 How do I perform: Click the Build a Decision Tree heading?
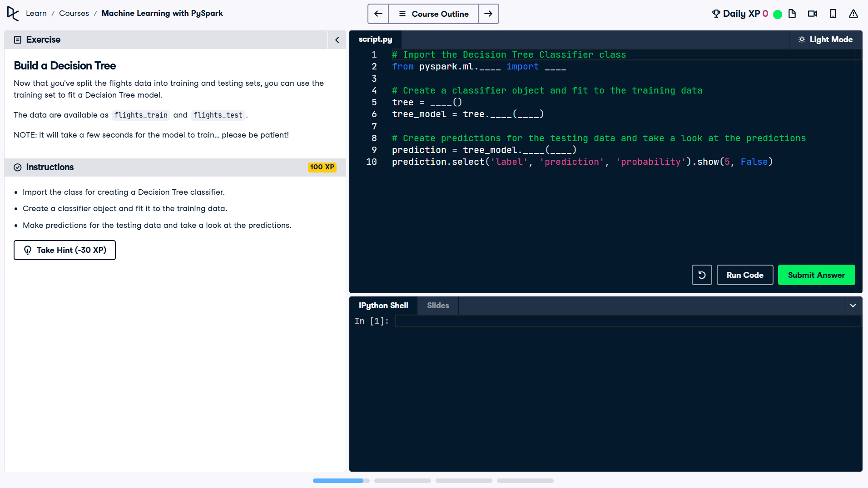pyautogui.click(x=64, y=66)
